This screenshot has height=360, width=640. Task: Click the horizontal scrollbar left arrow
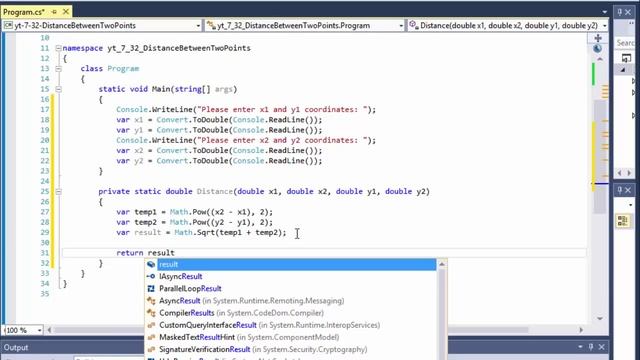click(49, 330)
